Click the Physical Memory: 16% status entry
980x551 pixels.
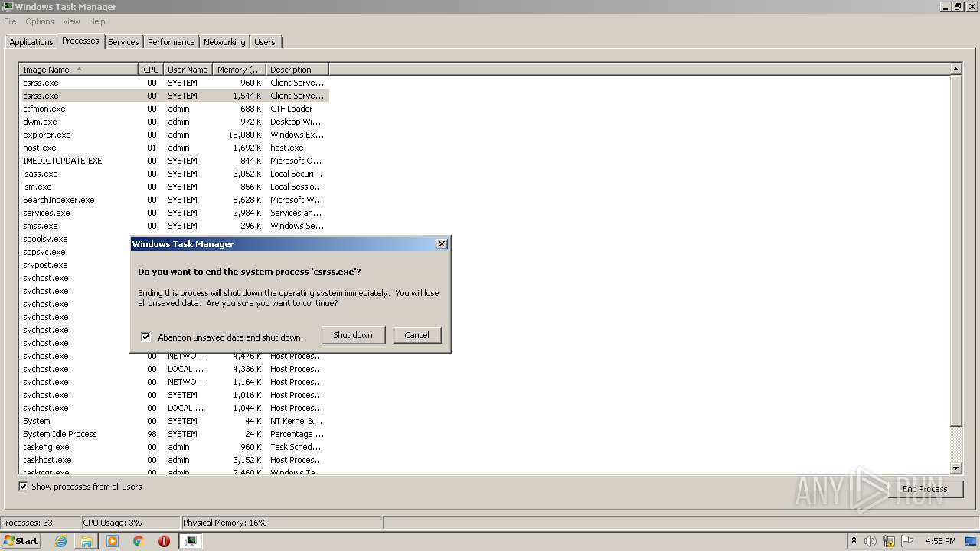(280, 523)
